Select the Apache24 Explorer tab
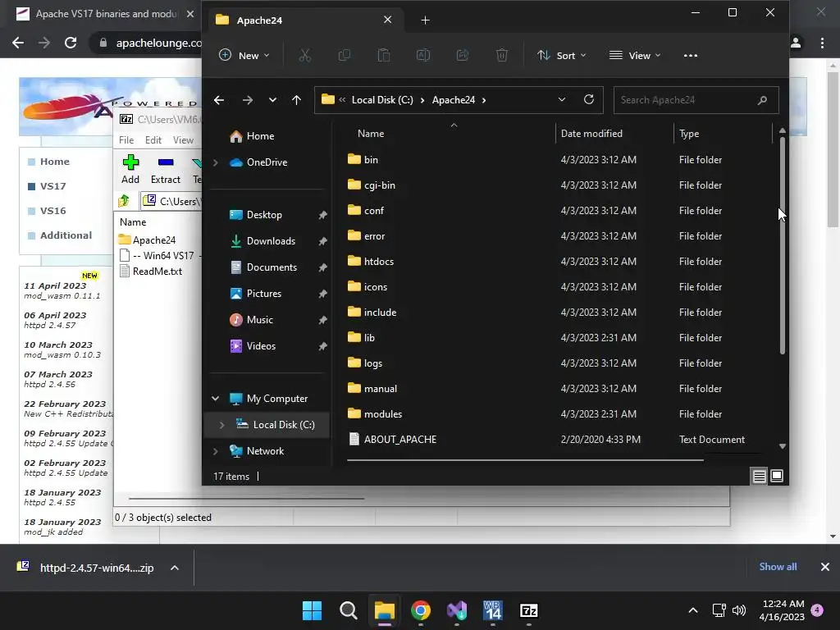The height and width of the screenshot is (630, 840). pos(304,21)
